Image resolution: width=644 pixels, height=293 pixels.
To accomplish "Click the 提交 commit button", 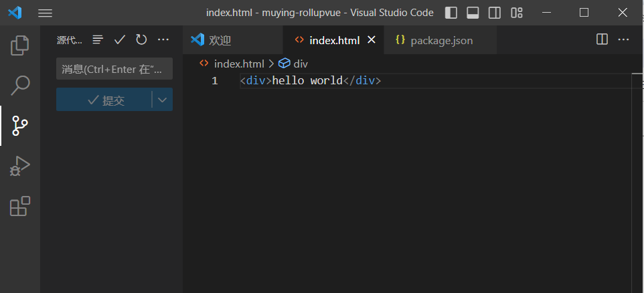I will [105, 100].
